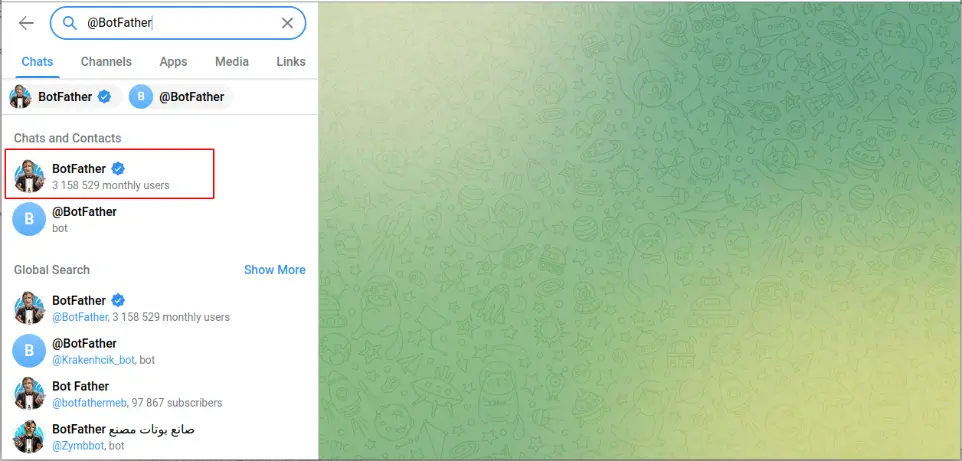
Task: Select the blue B avatar for the @BotFather bot contact
Action: (x=29, y=219)
